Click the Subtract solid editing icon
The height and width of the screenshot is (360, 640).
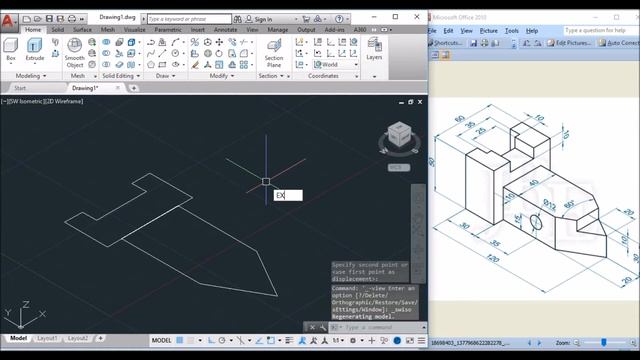tap(106, 53)
